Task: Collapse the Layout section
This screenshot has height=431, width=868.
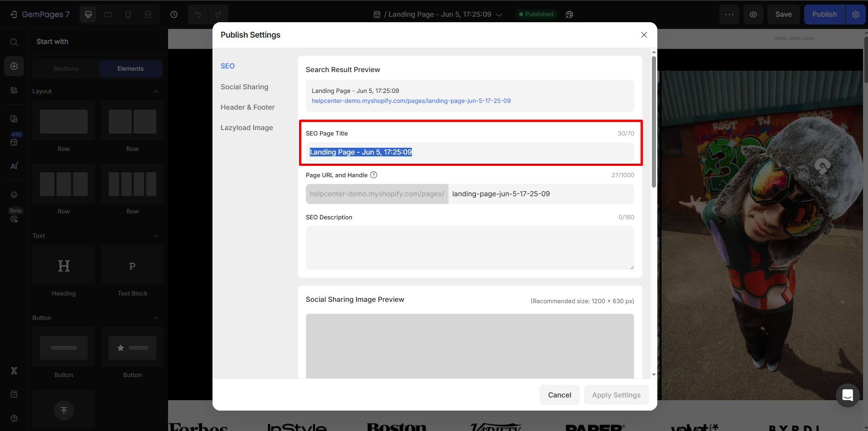Action: [x=155, y=91]
